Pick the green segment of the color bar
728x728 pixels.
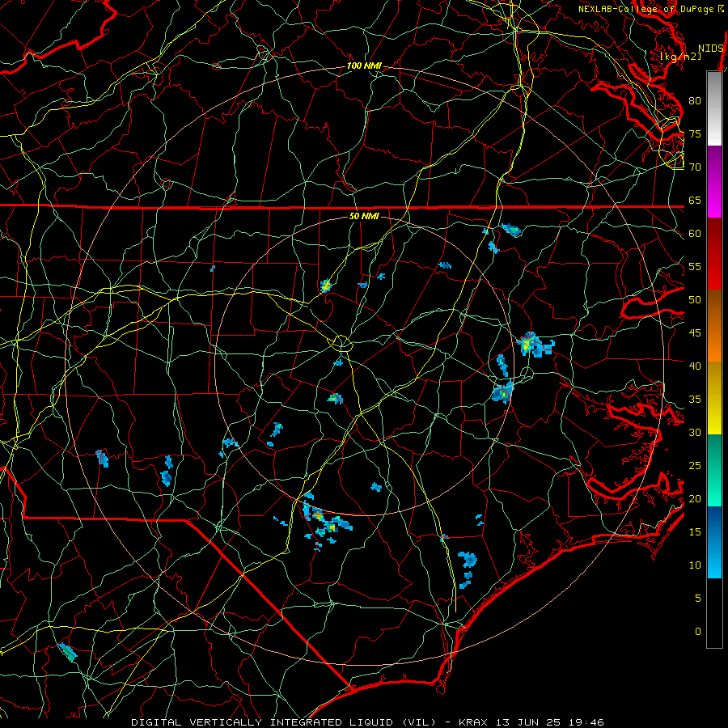[714, 470]
